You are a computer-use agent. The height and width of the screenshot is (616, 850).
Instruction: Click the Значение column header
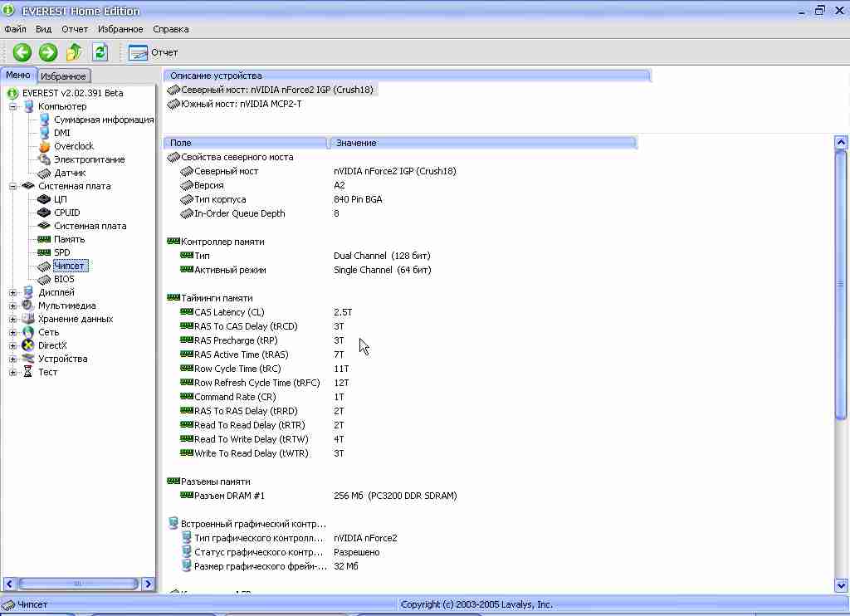[483, 143]
